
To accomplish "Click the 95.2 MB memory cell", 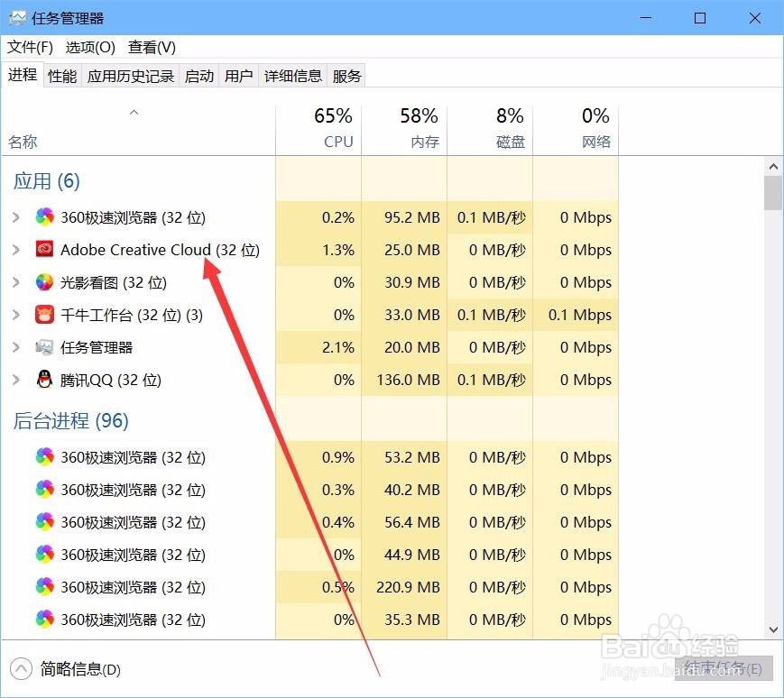I will coord(404,217).
